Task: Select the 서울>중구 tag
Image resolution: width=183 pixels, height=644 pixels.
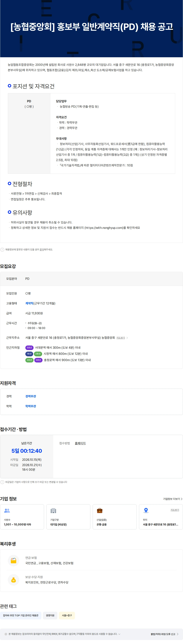Action: click(67, 616)
